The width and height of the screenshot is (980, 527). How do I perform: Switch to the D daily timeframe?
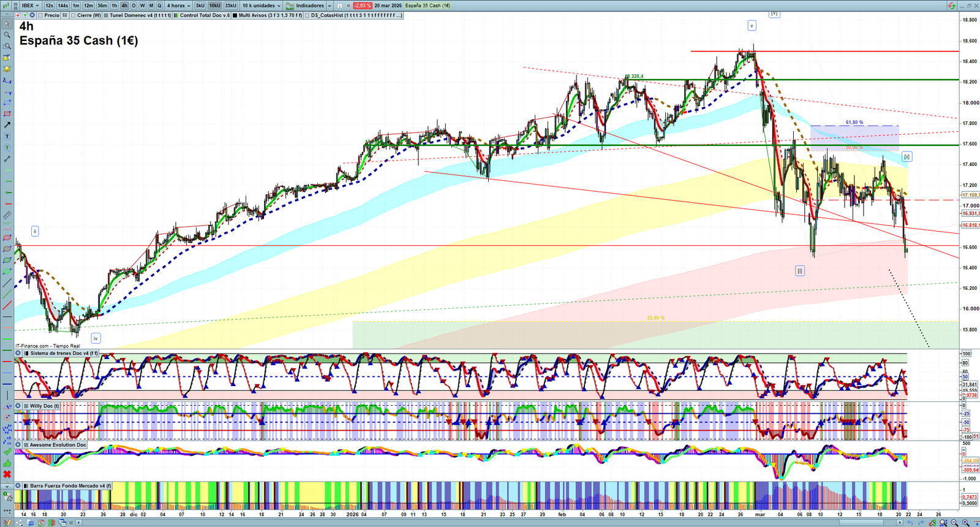(134, 6)
